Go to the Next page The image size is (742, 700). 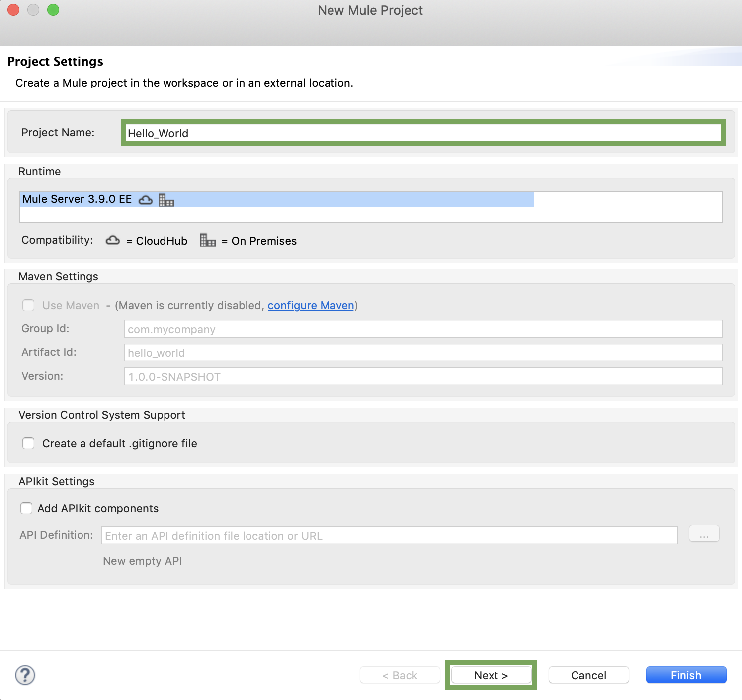(491, 675)
